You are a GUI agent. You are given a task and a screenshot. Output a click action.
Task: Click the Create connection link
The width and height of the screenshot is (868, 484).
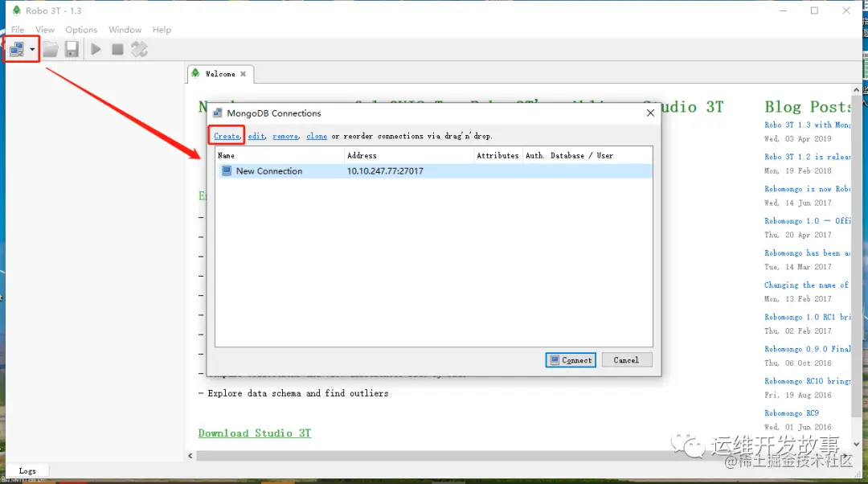pos(227,136)
